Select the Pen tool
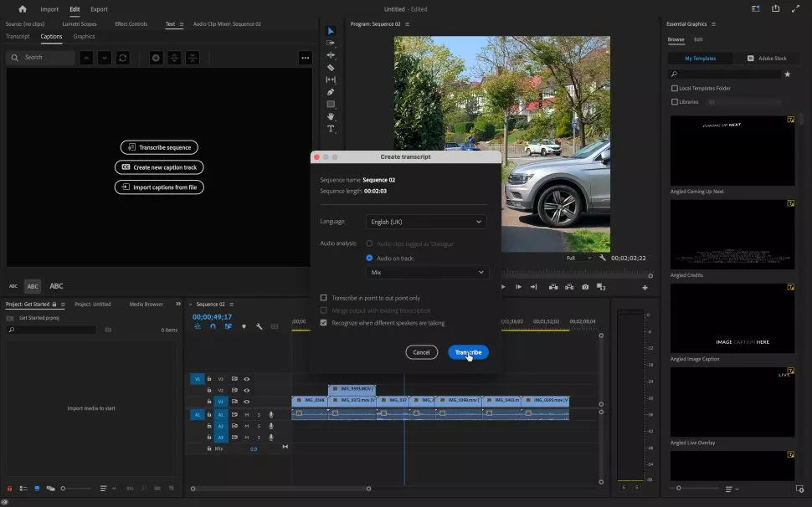The height and width of the screenshot is (507, 812). pos(331,92)
